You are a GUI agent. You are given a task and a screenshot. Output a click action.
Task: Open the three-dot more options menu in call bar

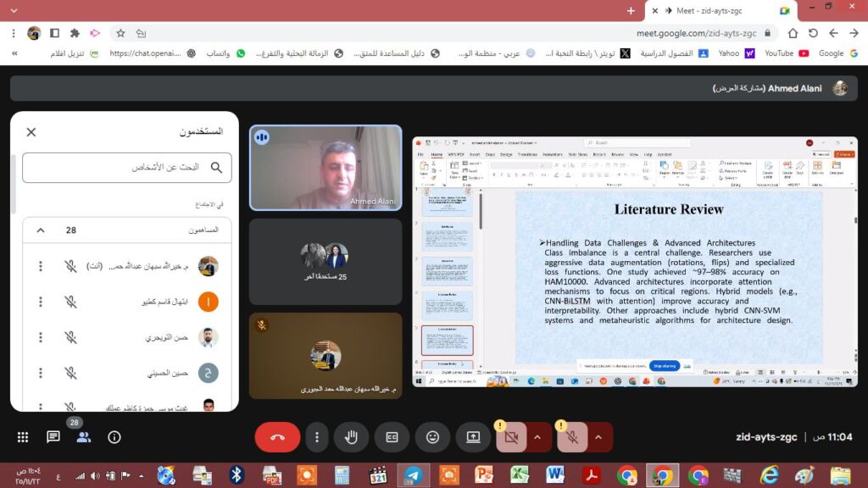pos(317,437)
